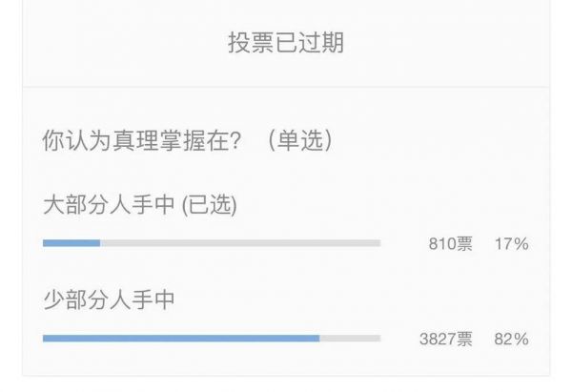Click the (单选) single-choice label
The height and width of the screenshot is (392, 572).
(x=299, y=140)
